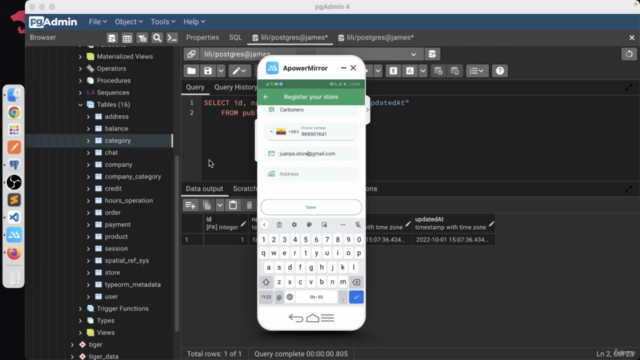Launch the PSQL terminal icon
Image resolution: width=640 pixels, height=360 pixels.
tap(172, 38)
